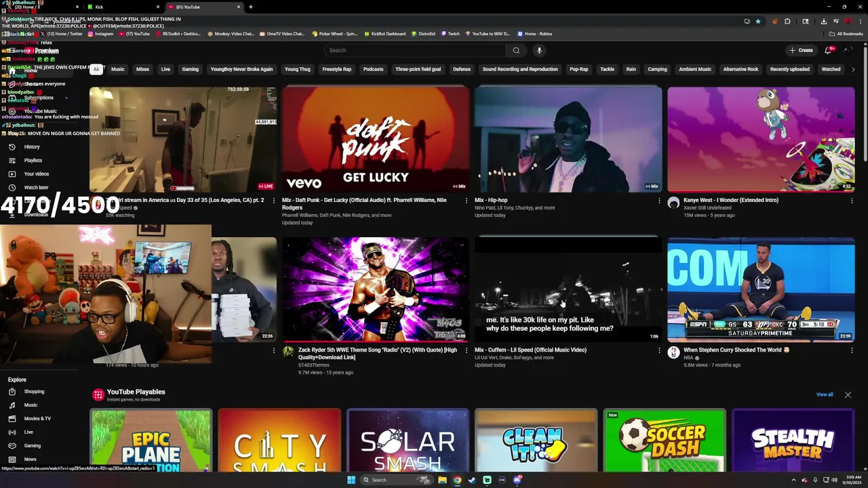Open DistroKid bookmark
This screenshot has height=488, width=868.
pyautogui.click(x=423, y=34)
